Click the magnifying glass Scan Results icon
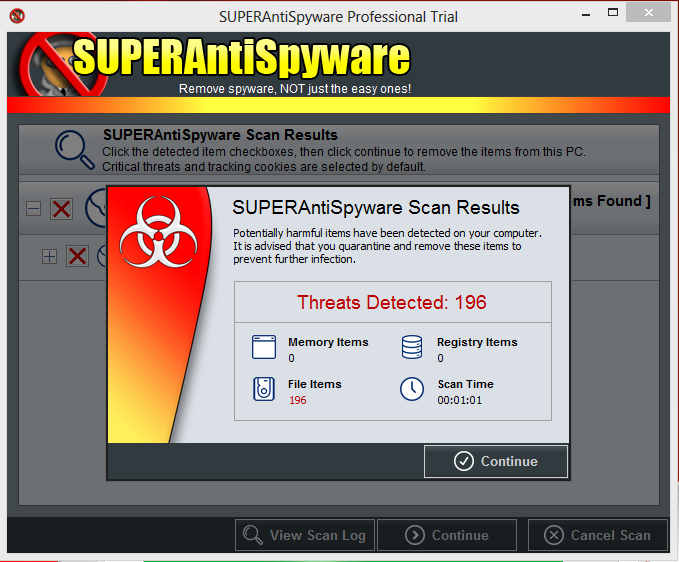The height and width of the screenshot is (562, 679). pos(74,150)
